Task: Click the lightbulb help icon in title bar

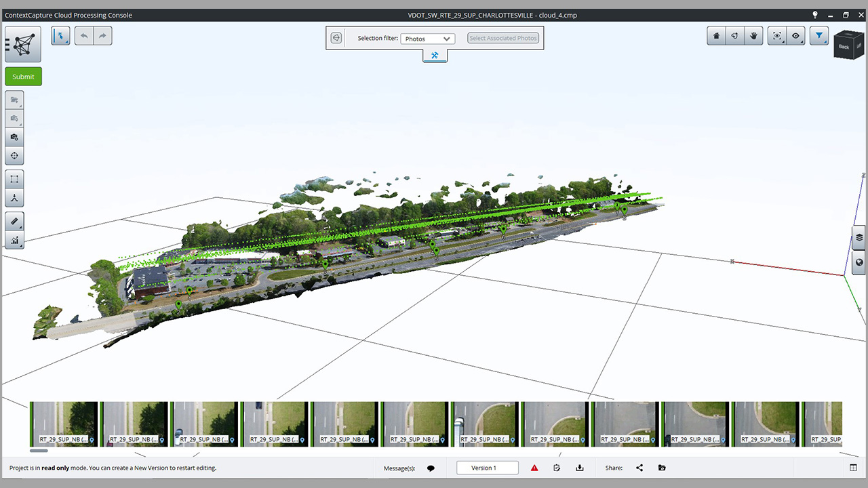Action: (815, 15)
